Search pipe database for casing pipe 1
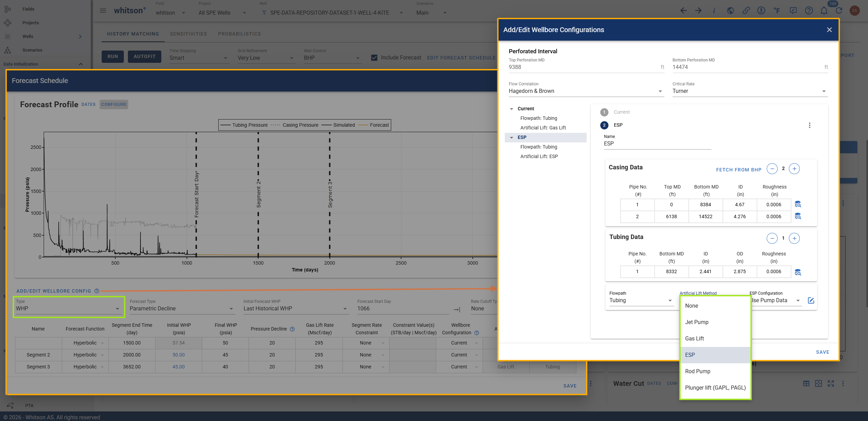Screen dimensions: 868x421 [798, 204]
